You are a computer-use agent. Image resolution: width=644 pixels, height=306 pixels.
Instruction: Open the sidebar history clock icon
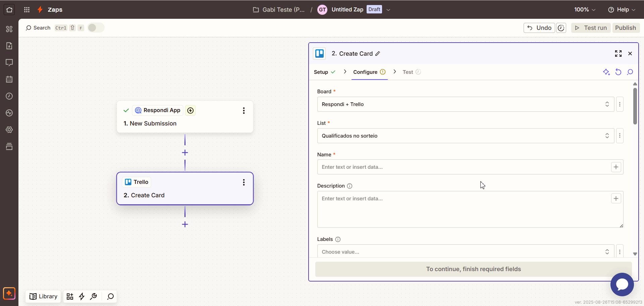pos(9,96)
